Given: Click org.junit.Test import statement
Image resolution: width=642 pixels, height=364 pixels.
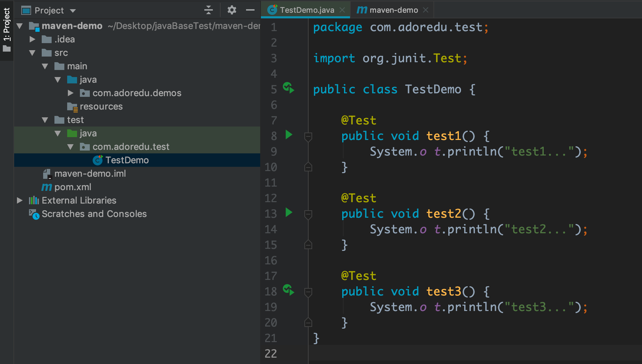Looking at the screenshot, I should [x=390, y=58].
